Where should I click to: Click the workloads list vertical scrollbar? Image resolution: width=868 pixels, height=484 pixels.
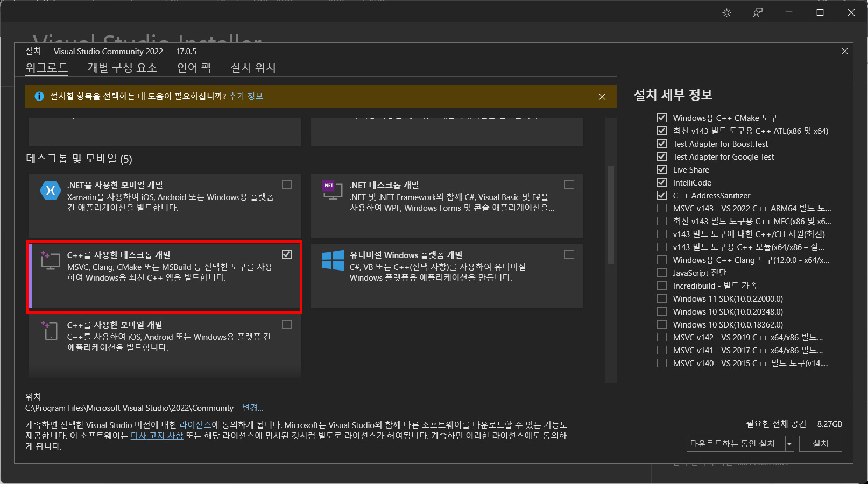point(611,215)
